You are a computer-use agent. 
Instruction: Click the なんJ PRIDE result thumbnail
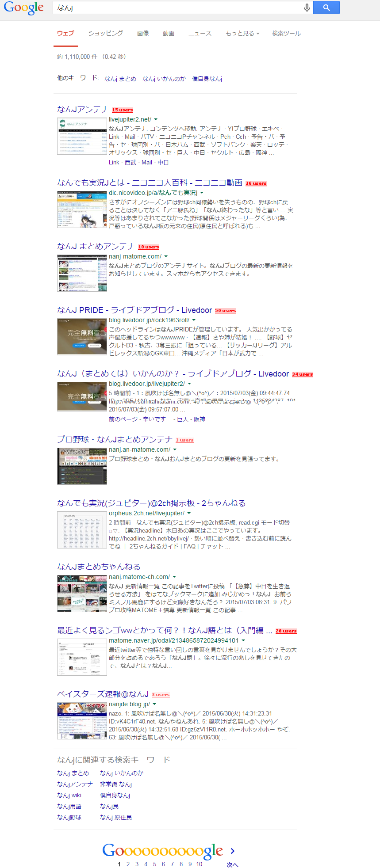coord(82,337)
